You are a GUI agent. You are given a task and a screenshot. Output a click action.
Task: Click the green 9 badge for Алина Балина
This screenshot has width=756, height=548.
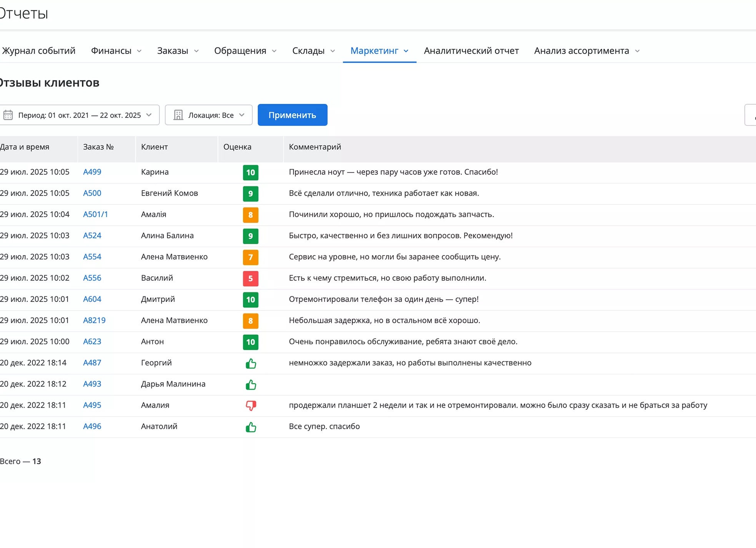pyautogui.click(x=250, y=236)
